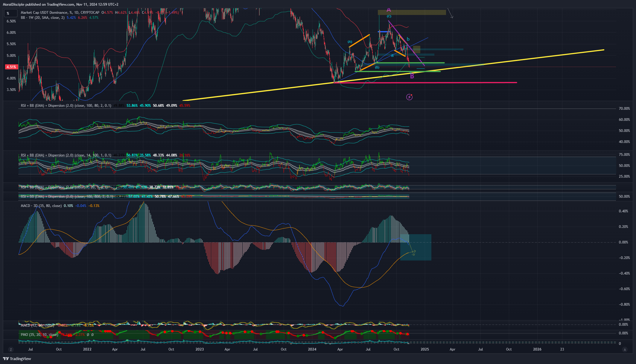Open the TradingView logo link
This screenshot has height=364, width=636.
[17, 359]
